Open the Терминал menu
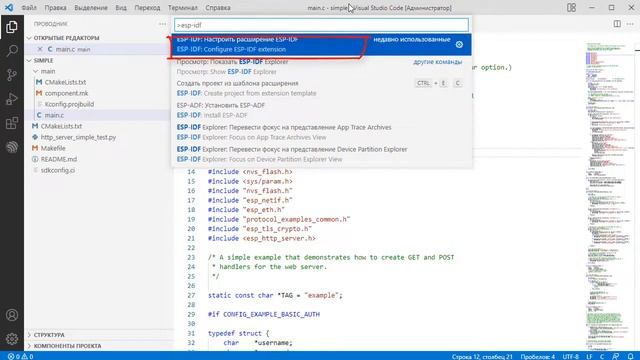The image size is (640, 360). pyautogui.click(x=182, y=8)
